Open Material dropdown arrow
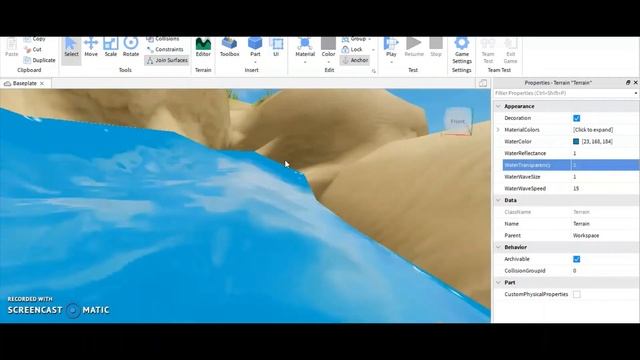This screenshot has height=360, width=640. pyautogui.click(x=305, y=62)
